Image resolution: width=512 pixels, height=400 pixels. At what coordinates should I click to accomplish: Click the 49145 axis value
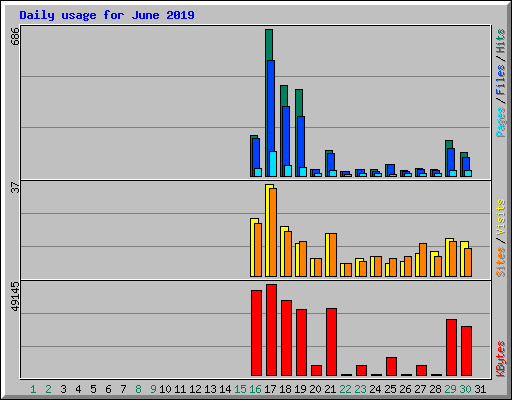(15, 297)
